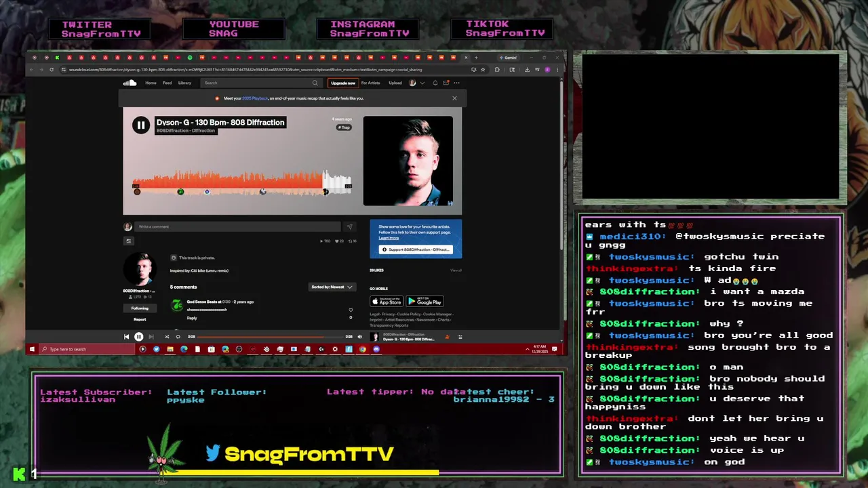This screenshot has width=868, height=488.
Task: Open the Upload page
Action: (395, 83)
